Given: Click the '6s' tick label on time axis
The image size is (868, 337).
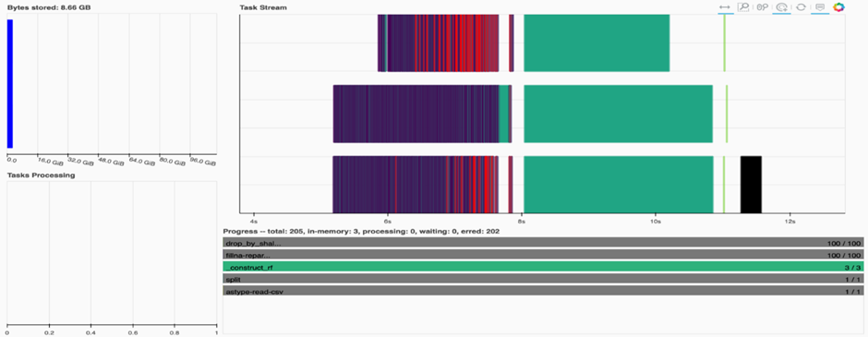Looking at the screenshot, I should (388, 221).
